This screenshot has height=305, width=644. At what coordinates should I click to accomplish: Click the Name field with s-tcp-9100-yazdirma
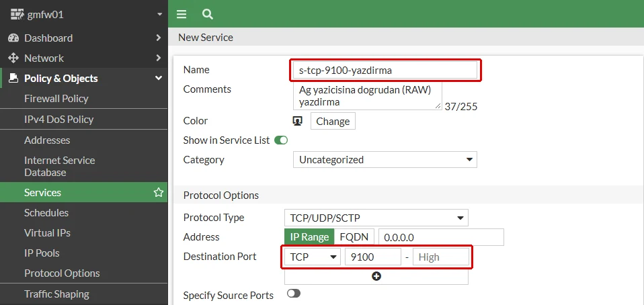pos(385,70)
